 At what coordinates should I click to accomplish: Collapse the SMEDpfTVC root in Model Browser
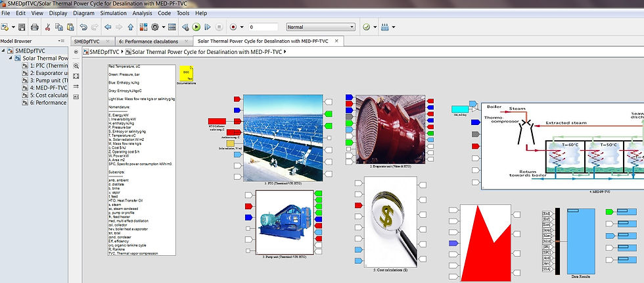(x=3, y=51)
